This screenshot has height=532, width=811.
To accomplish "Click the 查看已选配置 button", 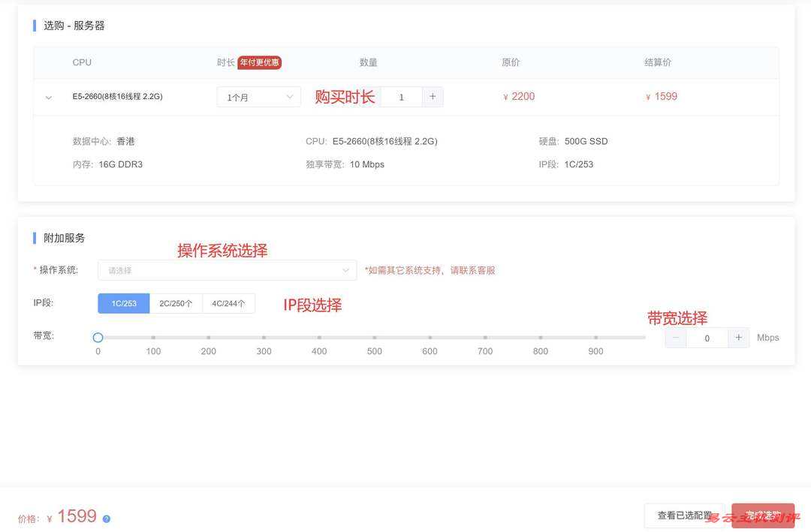I will click(684, 515).
